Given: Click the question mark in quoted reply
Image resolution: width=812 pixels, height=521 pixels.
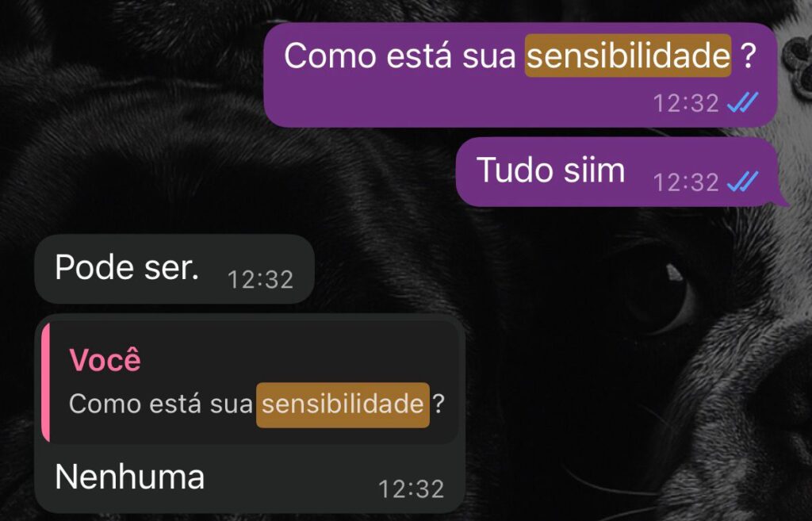Looking at the screenshot, I should point(439,404).
